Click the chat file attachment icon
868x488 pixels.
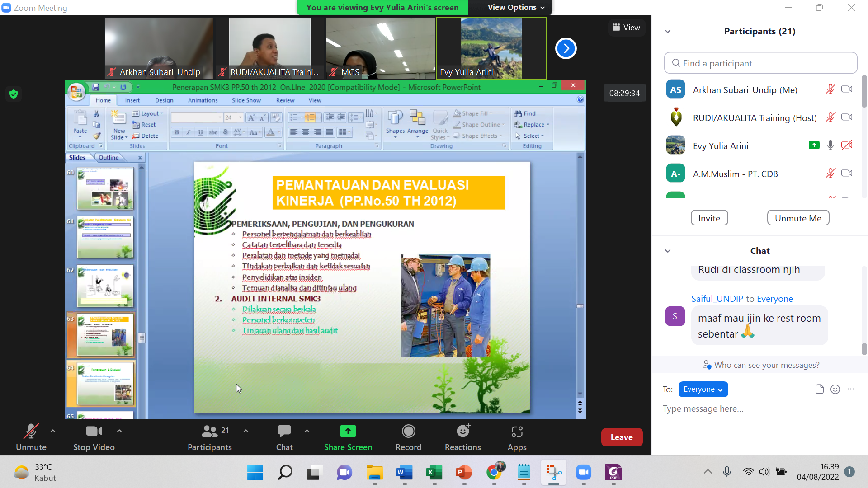pyautogui.click(x=819, y=389)
